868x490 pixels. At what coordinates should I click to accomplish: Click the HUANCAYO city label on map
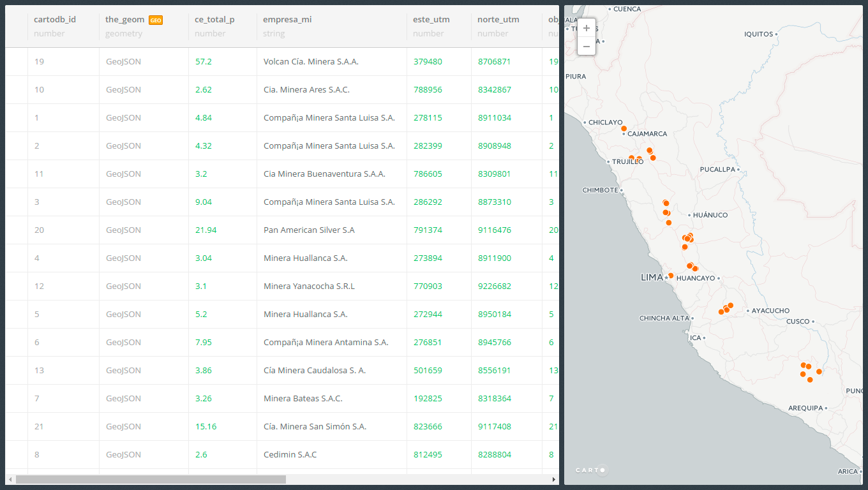(696, 278)
